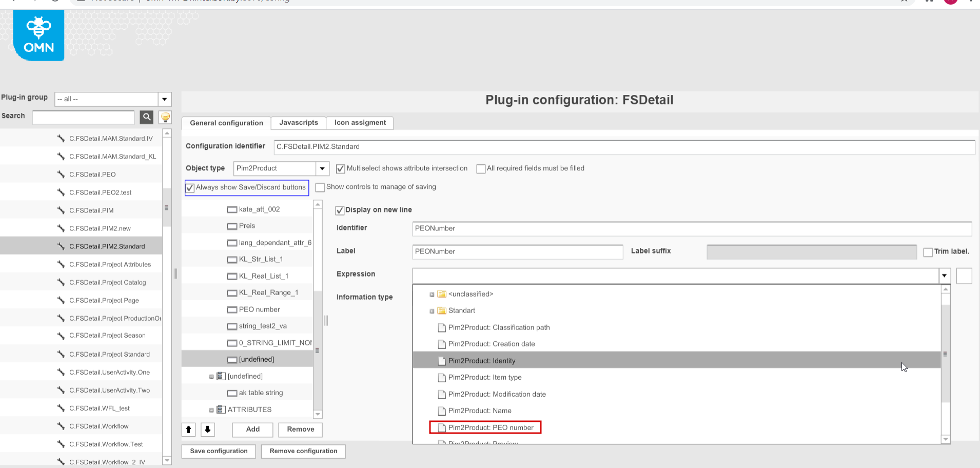Enable the Trim label checkbox
Image resolution: width=980 pixels, height=468 pixels.
click(928, 251)
